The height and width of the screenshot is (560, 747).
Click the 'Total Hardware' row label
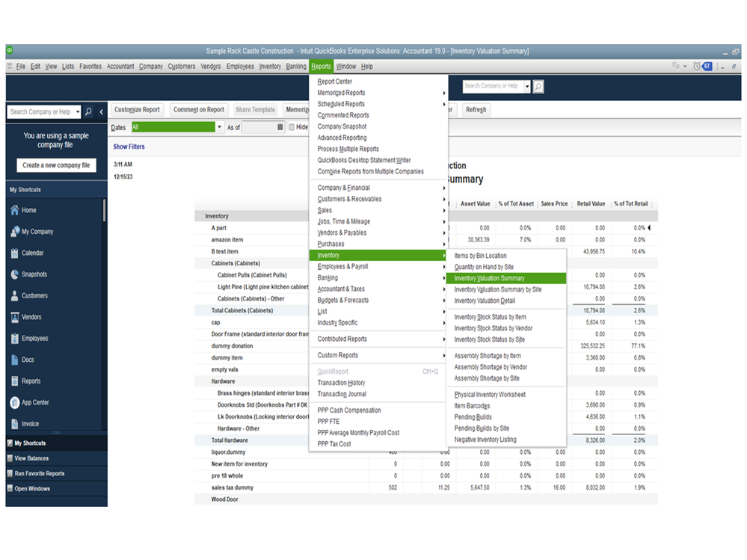[x=230, y=440]
